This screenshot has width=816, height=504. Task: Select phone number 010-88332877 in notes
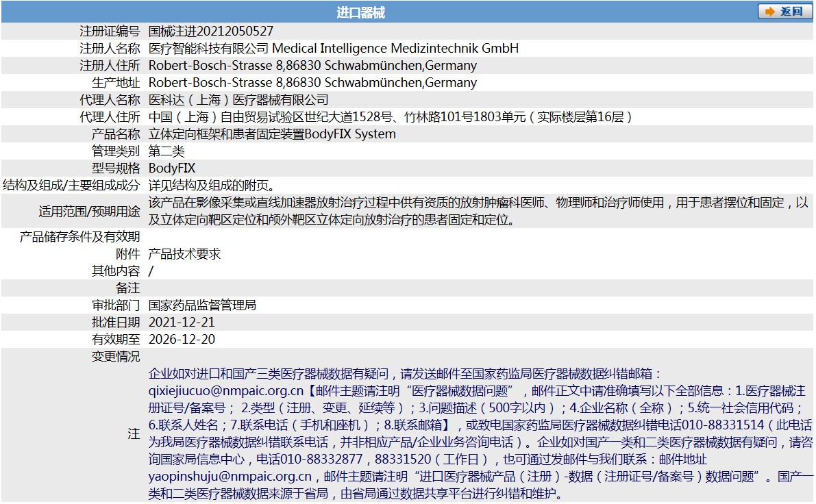[321, 459]
